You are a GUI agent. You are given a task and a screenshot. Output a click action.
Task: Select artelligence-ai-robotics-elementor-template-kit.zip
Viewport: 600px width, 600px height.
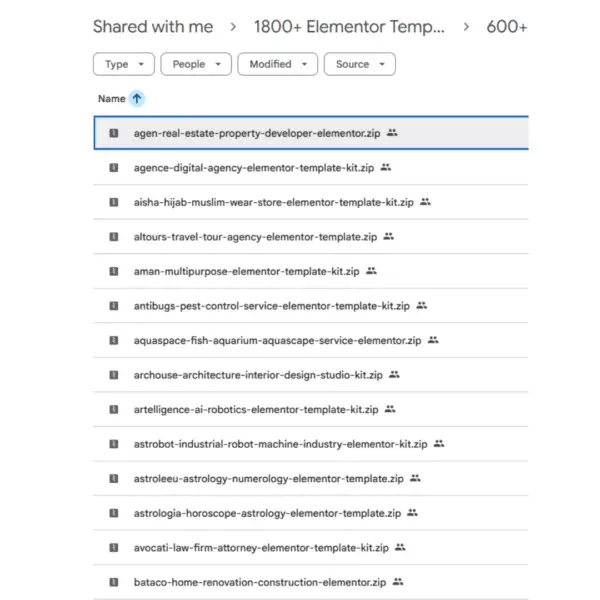311,409
